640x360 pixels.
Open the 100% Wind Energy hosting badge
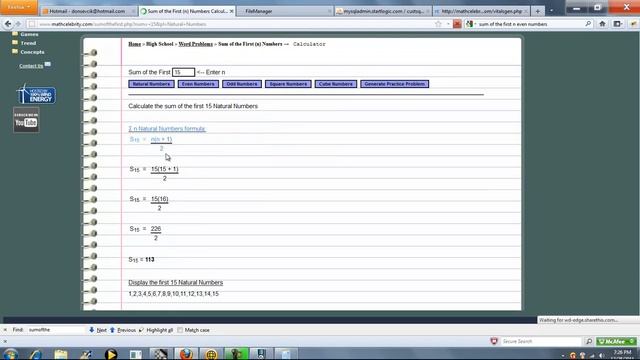(36, 94)
